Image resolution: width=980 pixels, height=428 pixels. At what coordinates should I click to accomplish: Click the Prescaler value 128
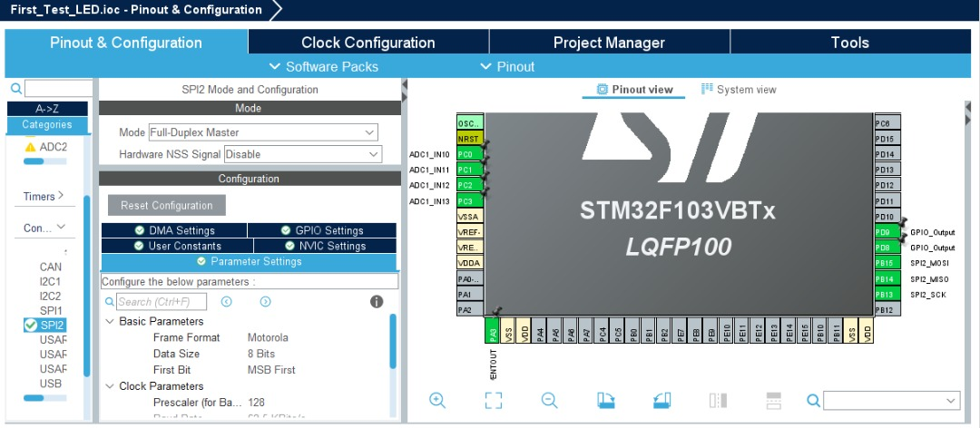click(x=256, y=403)
